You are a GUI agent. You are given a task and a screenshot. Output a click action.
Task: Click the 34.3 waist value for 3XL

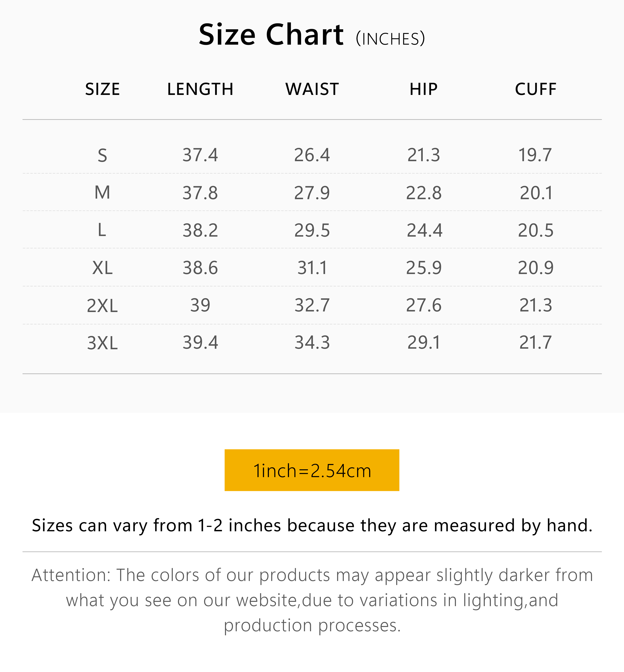click(312, 343)
